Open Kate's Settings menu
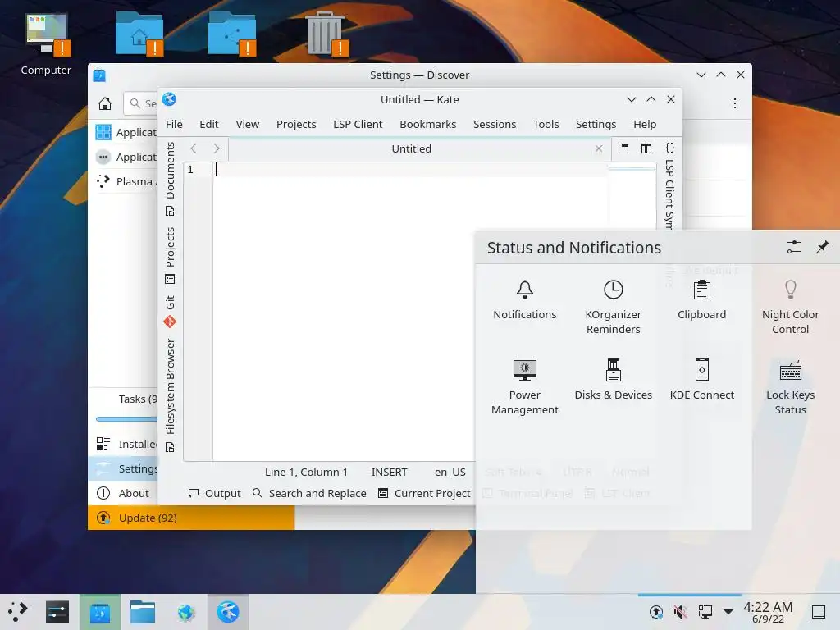 click(x=596, y=125)
